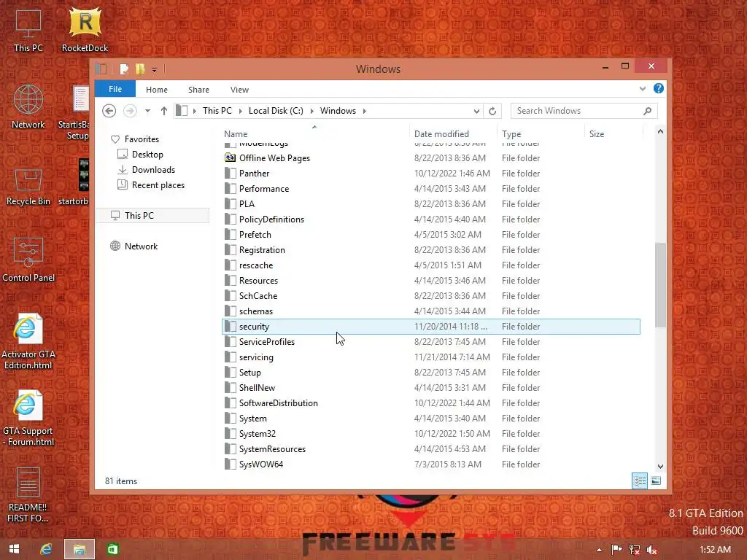The height and width of the screenshot is (560, 747).
Task: Select Network in the navigation pane
Action: pyautogui.click(x=141, y=246)
